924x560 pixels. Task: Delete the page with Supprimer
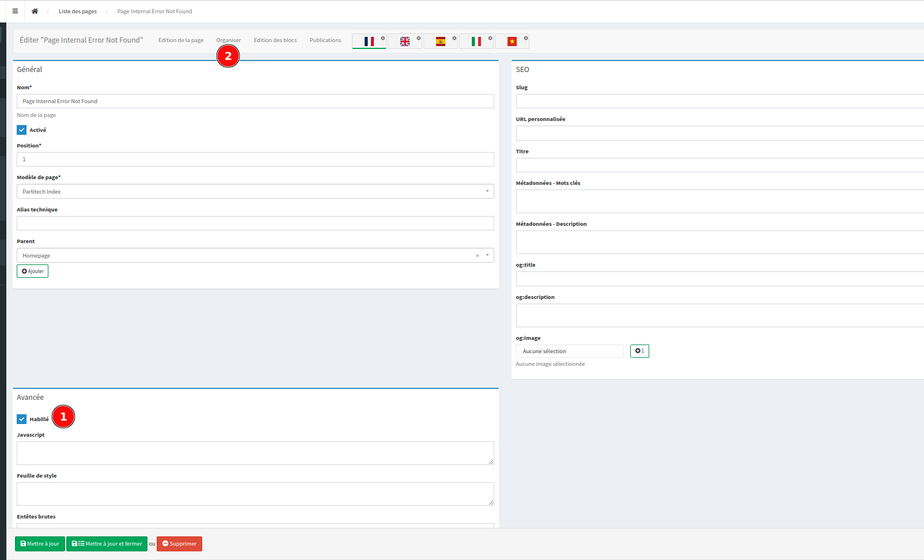[179, 543]
